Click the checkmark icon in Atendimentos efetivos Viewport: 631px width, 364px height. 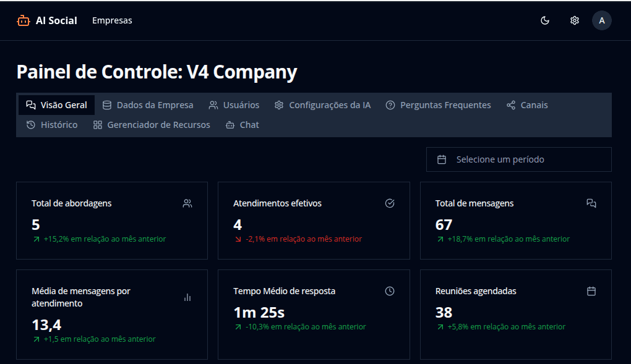click(390, 203)
